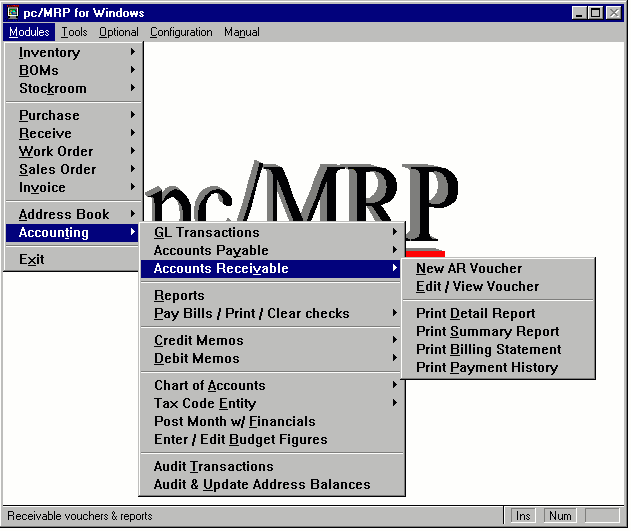Click the pc/MRP title bar icon
This screenshot has height=531, width=631.
coord(13,12)
